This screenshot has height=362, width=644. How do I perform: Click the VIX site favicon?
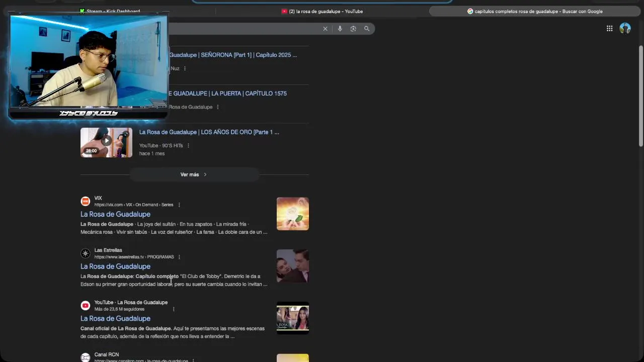(86, 201)
